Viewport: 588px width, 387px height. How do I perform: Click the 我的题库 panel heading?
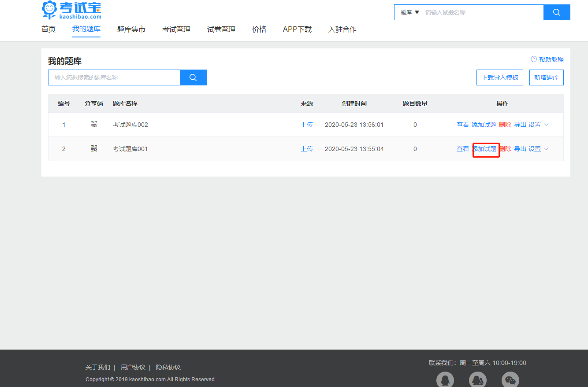[65, 61]
